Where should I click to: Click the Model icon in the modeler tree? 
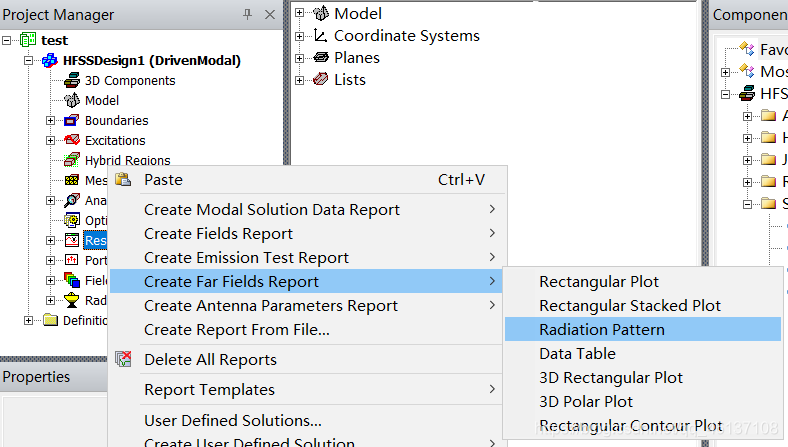(321, 13)
